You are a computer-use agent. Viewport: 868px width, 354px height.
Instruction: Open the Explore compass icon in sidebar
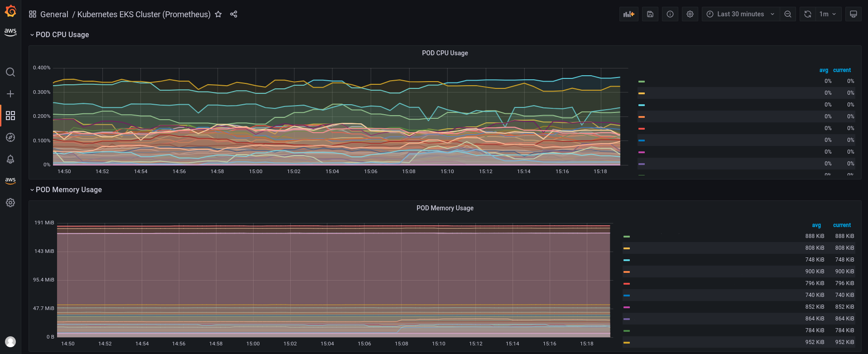coord(10,137)
